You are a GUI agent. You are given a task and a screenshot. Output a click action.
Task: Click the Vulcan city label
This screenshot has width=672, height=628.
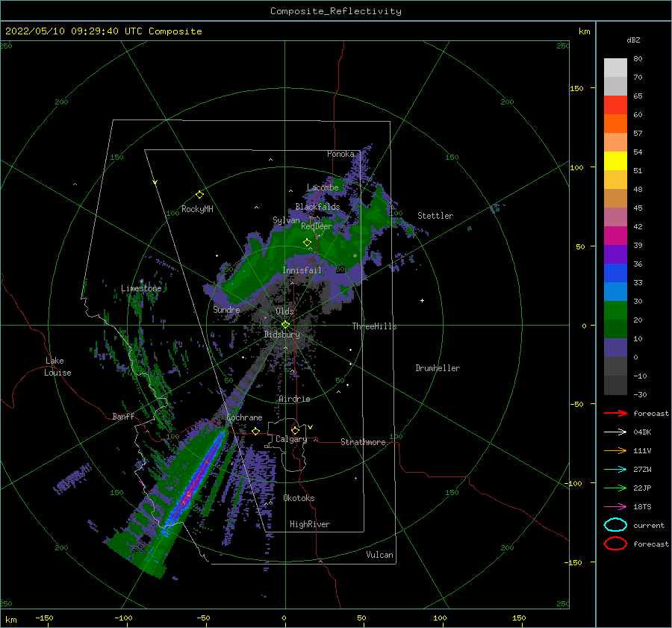click(379, 555)
